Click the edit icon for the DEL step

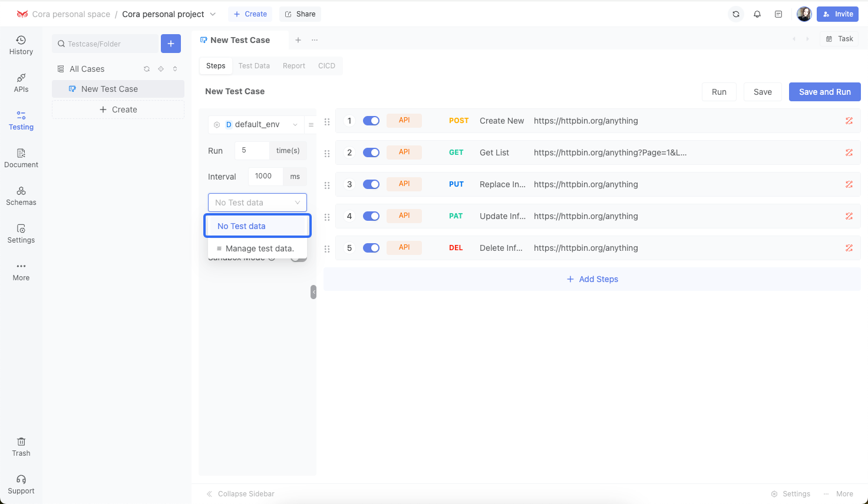tap(849, 248)
